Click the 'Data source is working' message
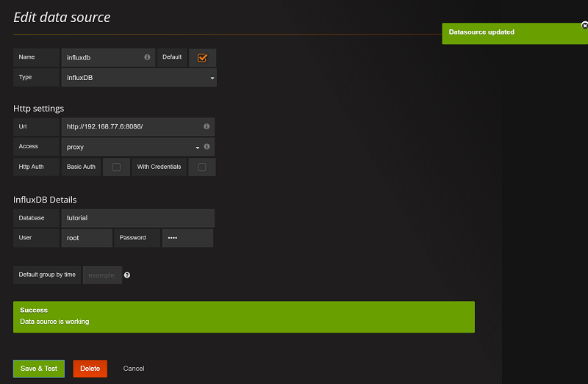 [x=54, y=322]
